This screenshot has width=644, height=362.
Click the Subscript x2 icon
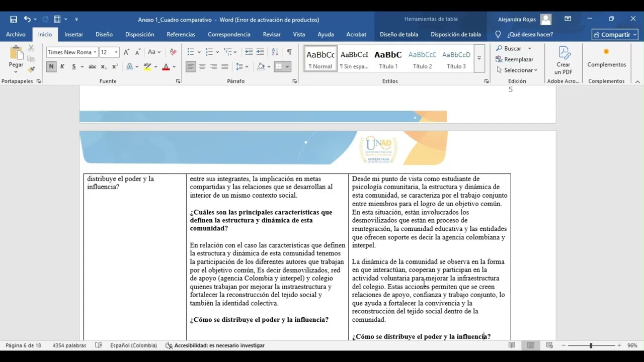(x=104, y=66)
